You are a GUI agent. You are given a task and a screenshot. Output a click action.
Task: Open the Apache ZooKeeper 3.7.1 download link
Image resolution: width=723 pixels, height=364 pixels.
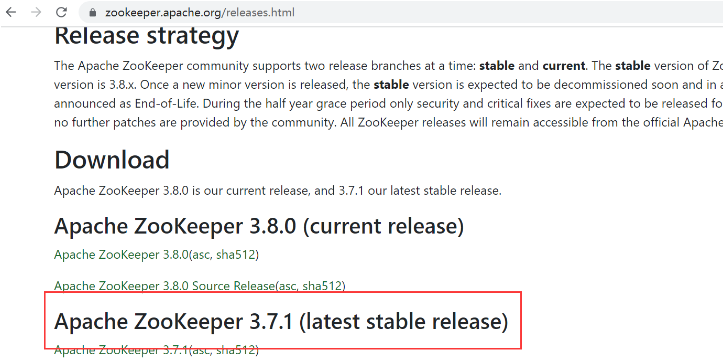(x=121, y=350)
